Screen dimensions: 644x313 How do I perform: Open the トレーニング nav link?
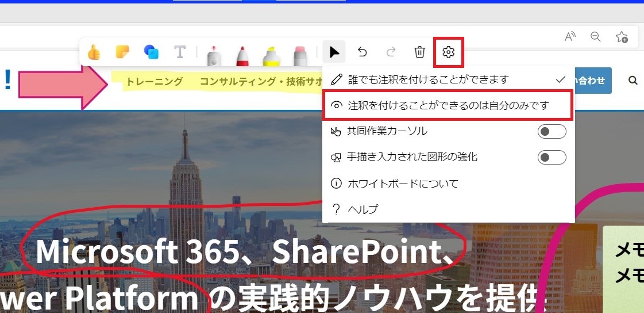pyautogui.click(x=154, y=82)
